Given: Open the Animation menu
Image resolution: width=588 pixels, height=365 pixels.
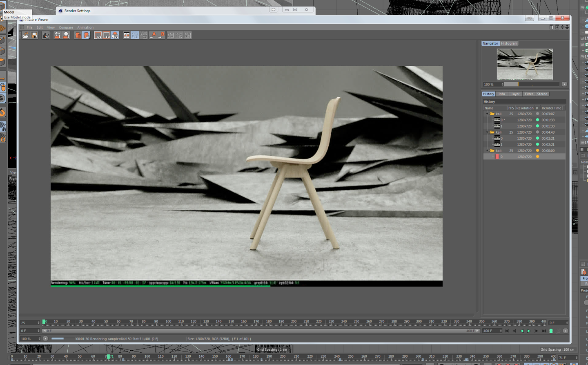Looking at the screenshot, I should click(x=85, y=27).
